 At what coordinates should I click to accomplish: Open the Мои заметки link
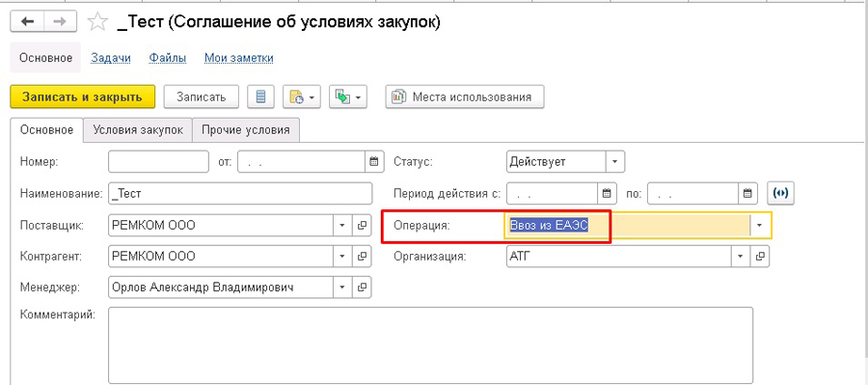(x=239, y=58)
